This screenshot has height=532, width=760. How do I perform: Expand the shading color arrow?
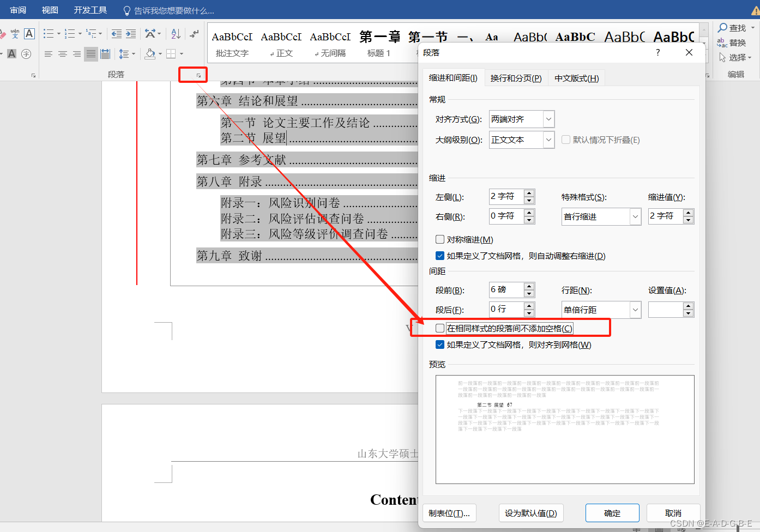click(160, 53)
